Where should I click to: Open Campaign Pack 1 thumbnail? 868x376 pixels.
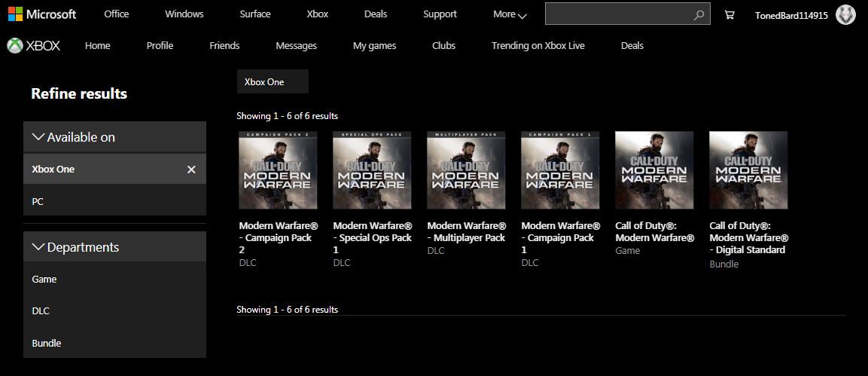560,170
